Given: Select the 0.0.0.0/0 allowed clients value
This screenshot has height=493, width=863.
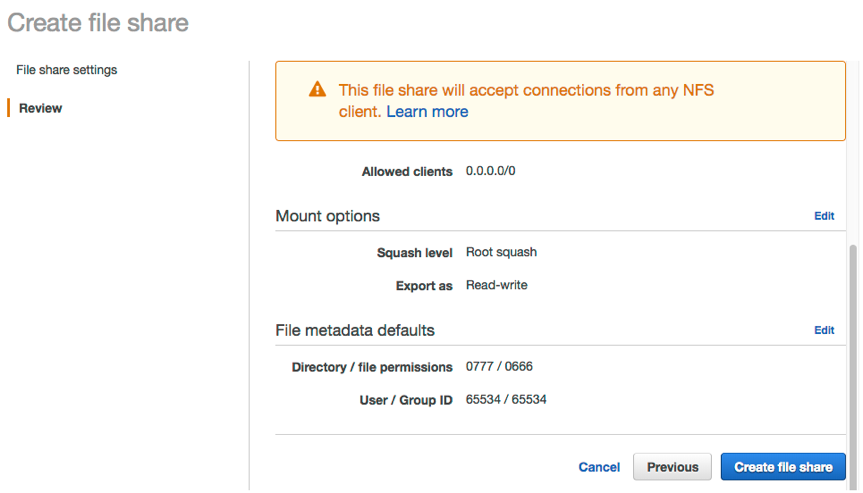Looking at the screenshot, I should (490, 171).
